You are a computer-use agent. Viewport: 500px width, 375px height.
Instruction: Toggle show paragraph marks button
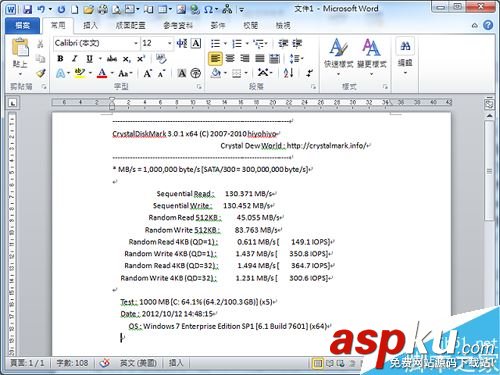pyautogui.click(x=310, y=73)
